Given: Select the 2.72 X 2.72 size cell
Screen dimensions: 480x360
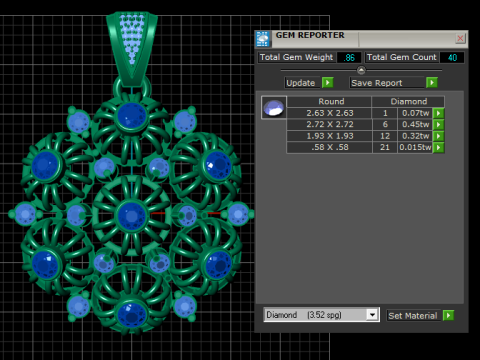Looking at the screenshot, I should (x=329, y=125).
